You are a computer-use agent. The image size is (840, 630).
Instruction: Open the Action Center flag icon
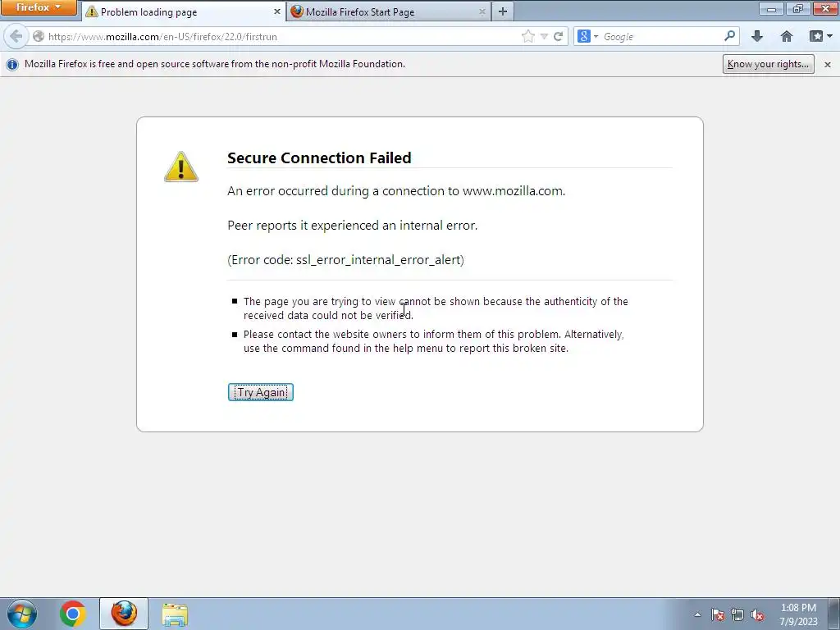coord(717,614)
